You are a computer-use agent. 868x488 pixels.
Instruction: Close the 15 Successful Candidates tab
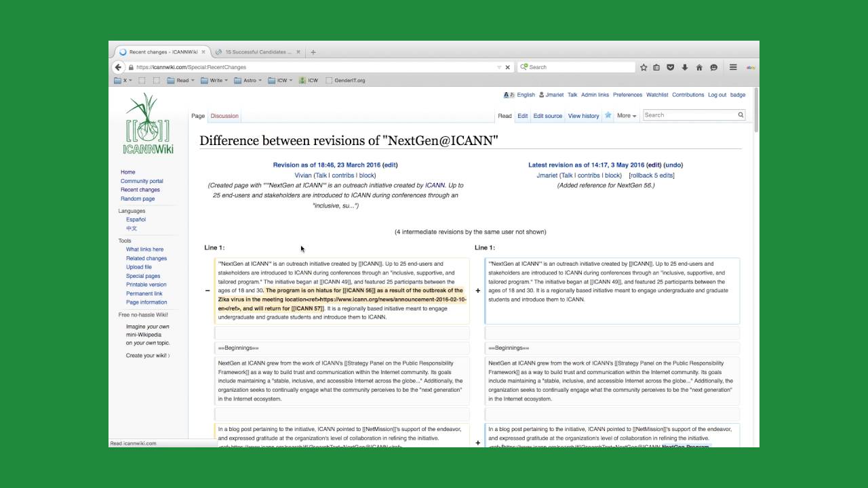pos(298,52)
